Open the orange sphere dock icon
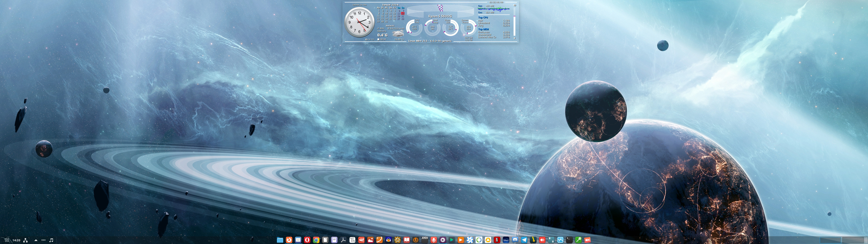The width and height of the screenshot is (868, 244). tap(380, 240)
